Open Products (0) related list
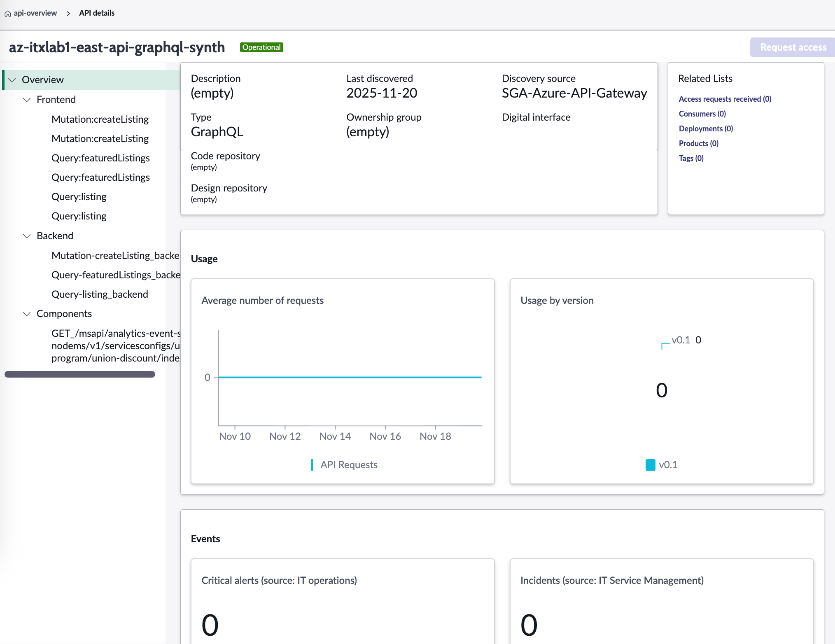 [698, 144]
